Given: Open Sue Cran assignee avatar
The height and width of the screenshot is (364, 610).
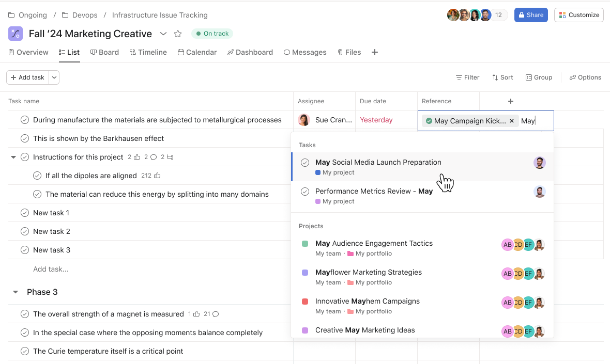Looking at the screenshot, I should [304, 120].
